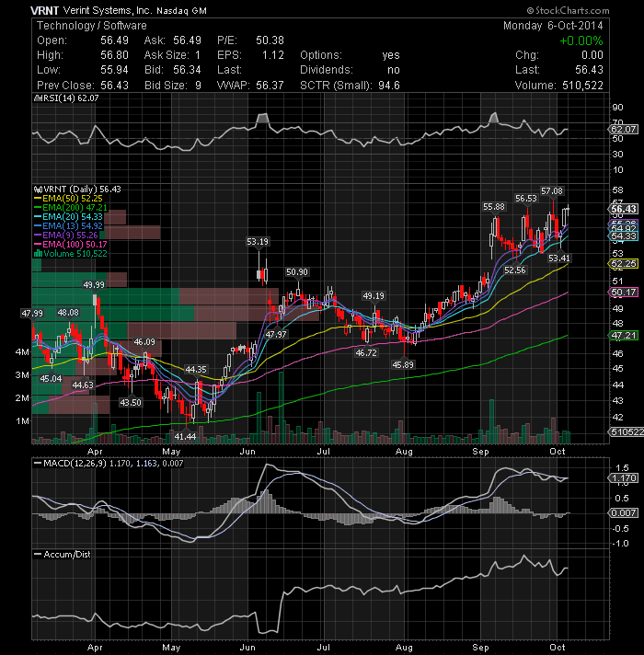The height and width of the screenshot is (655, 644).
Task: Click the Volume 510,522 legend entry
Action: click(75, 254)
